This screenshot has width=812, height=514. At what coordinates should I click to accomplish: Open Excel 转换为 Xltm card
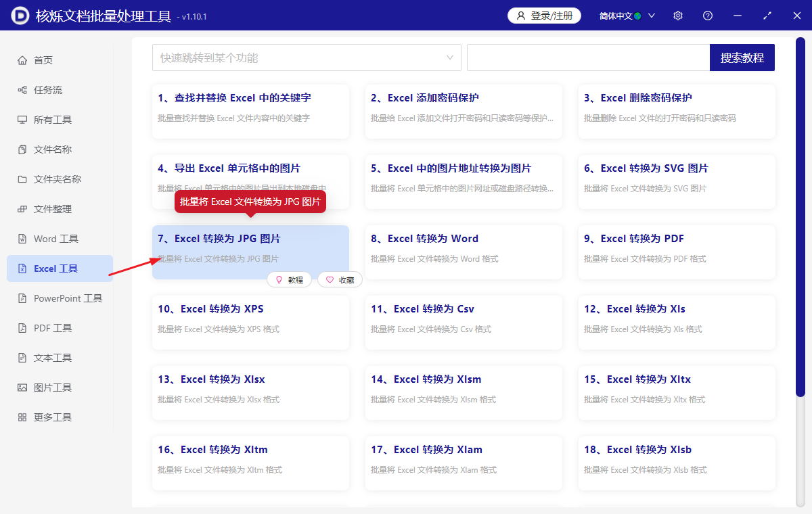pyautogui.click(x=250, y=463)
